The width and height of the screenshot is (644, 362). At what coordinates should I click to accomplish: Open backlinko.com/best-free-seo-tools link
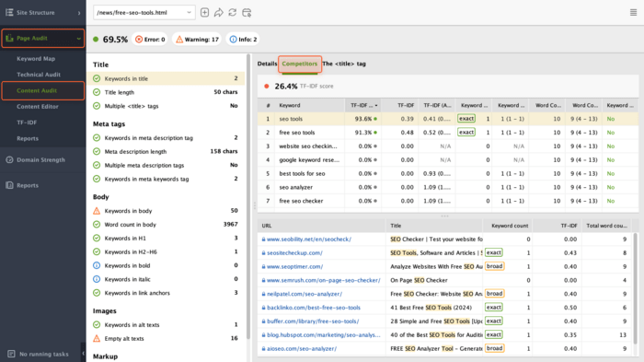coord(314,308)
